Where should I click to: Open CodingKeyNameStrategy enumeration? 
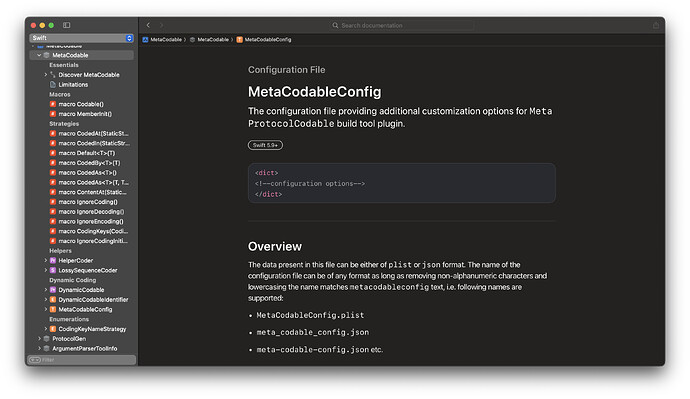click(x=92, y=329)
